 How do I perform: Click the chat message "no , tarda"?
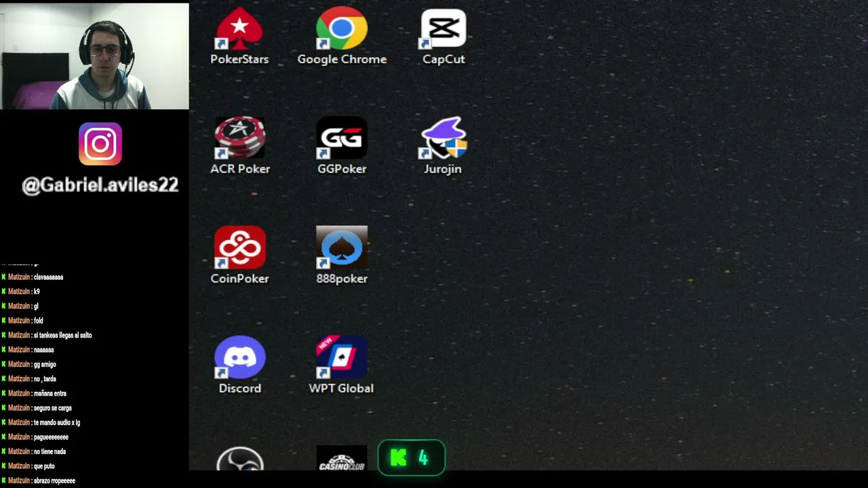coord(45,379)
